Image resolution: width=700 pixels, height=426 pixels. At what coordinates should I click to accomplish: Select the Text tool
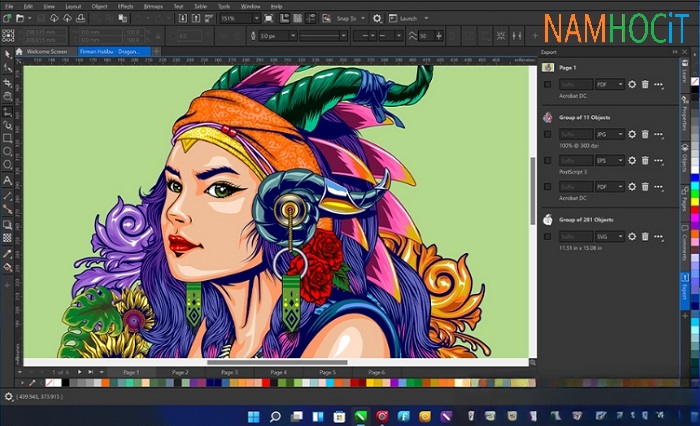click(x=8, y=180)
